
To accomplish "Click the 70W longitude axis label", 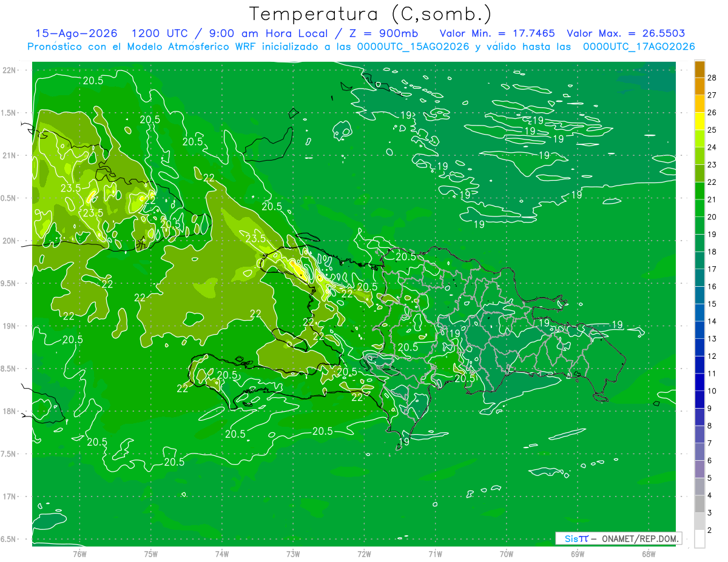I will (506, 554).
